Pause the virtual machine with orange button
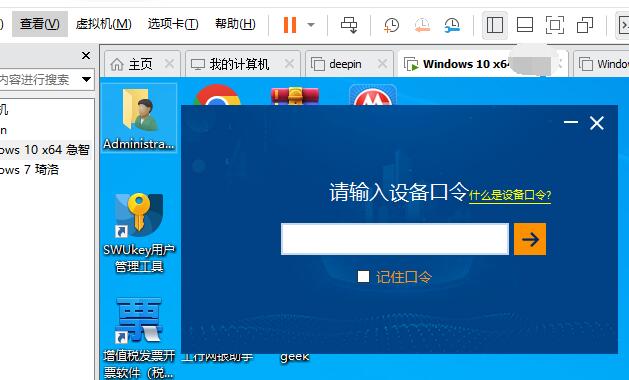Screen dimensions: 629x380 pos(290,25)
